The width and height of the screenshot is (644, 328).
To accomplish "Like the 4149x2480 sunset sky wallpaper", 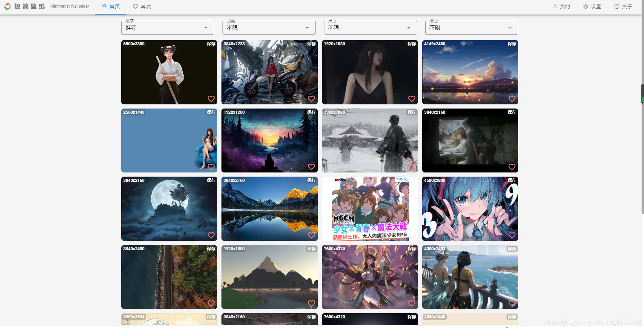I will [512, 99].
